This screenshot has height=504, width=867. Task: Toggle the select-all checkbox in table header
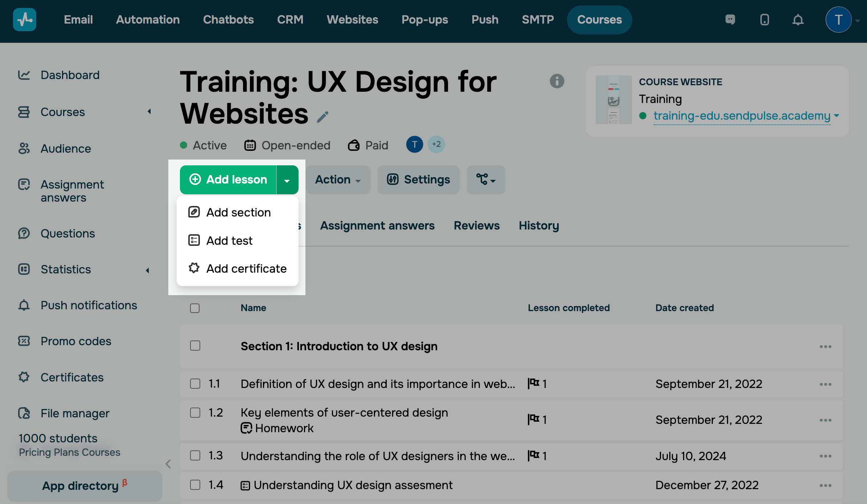[x=195, y=308]
